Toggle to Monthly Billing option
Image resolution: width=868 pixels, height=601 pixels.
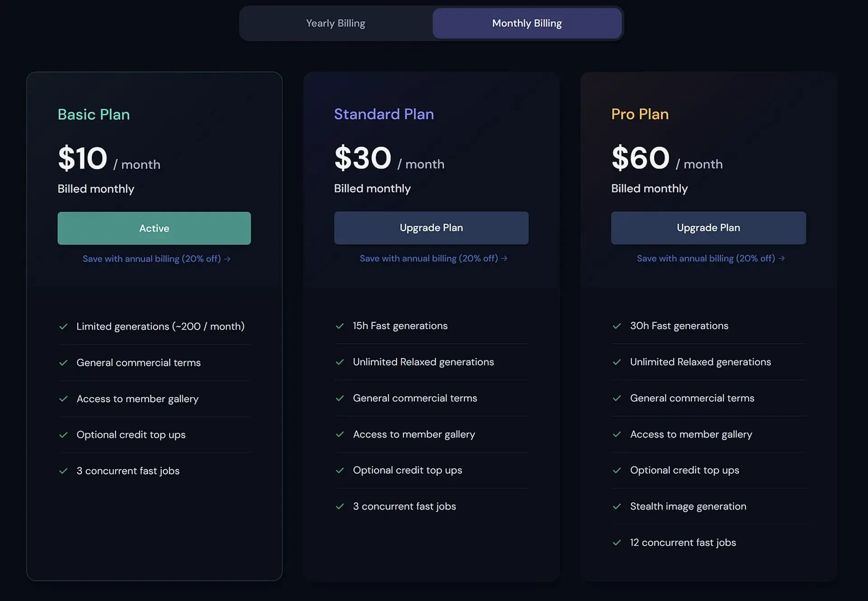[x=526, y=23]
